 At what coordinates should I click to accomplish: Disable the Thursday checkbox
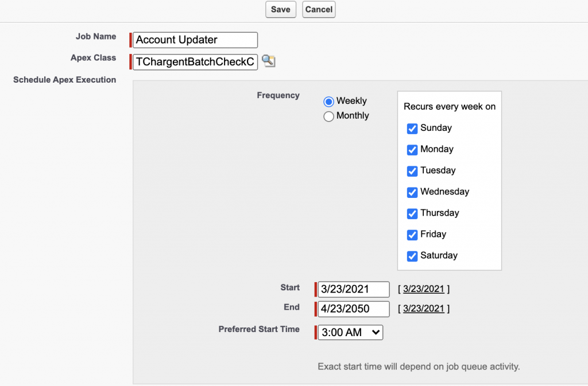(x=412, y=213)
